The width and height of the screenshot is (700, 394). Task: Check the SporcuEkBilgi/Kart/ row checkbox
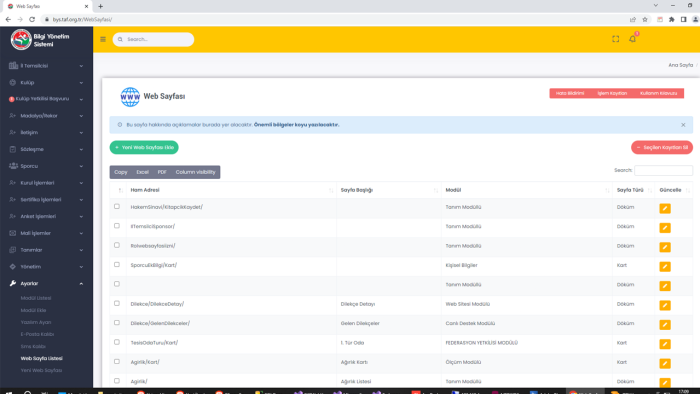coord(117,265)
